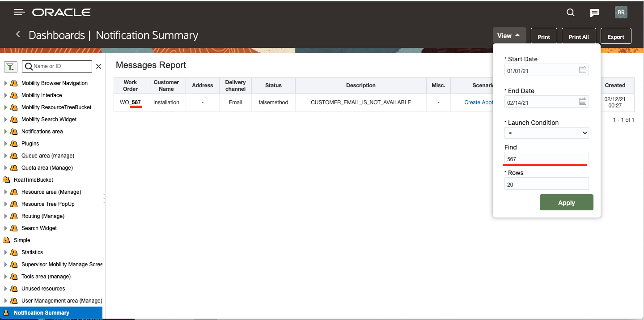The image size is (644, 320).
Task: Select the RealTimeBucket tree item
Action: tap(34, 180)
